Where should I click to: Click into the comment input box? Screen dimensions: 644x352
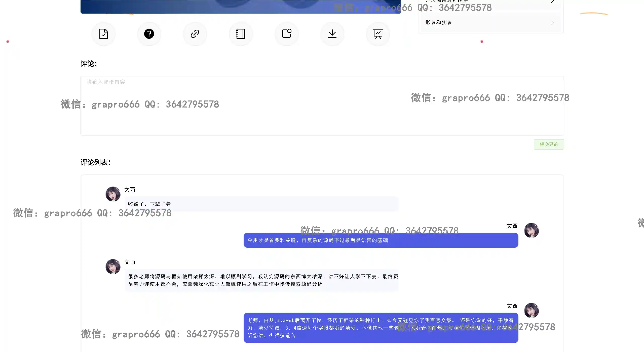[x=322, y=105]
